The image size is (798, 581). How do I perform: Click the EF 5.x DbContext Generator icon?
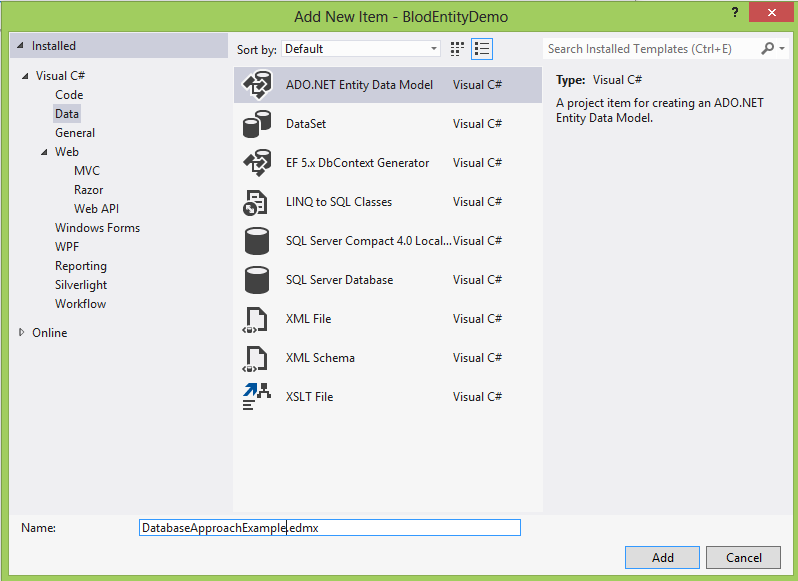click(257, 163)
